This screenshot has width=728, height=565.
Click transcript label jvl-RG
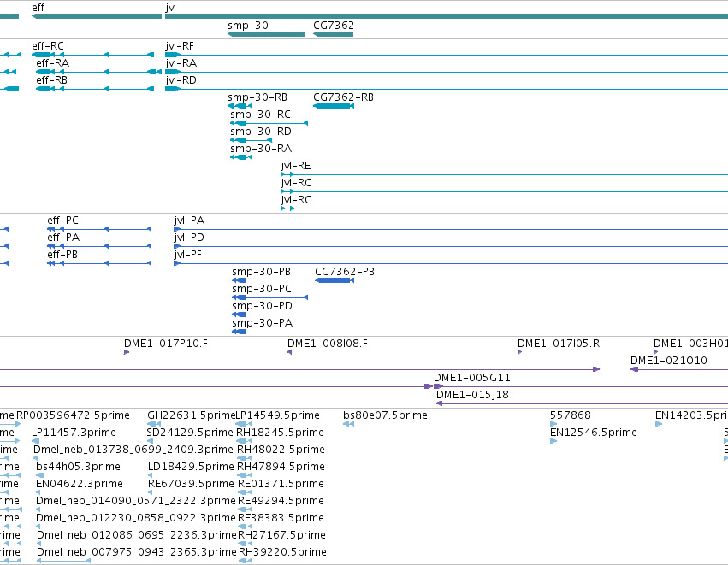point(296,183)
